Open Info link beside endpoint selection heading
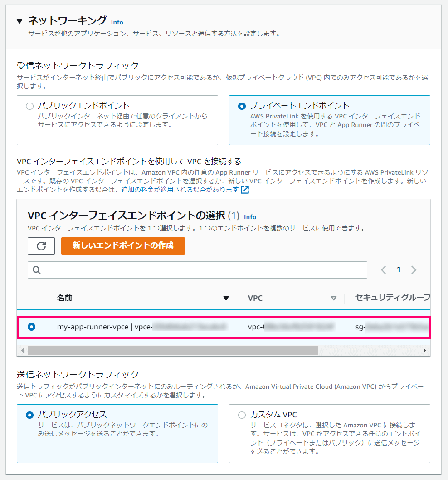Viewport: 448px width, 480px height. (x=250, y=217)
